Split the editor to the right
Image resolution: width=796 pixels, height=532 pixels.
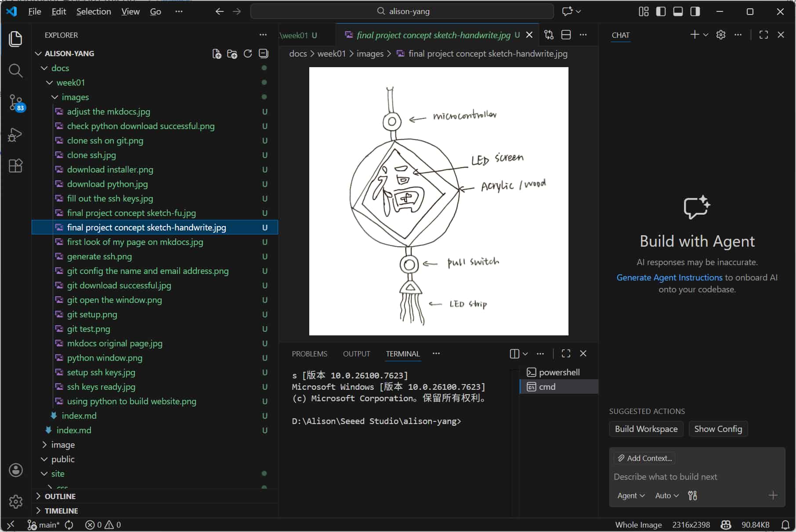coord(565,35)
